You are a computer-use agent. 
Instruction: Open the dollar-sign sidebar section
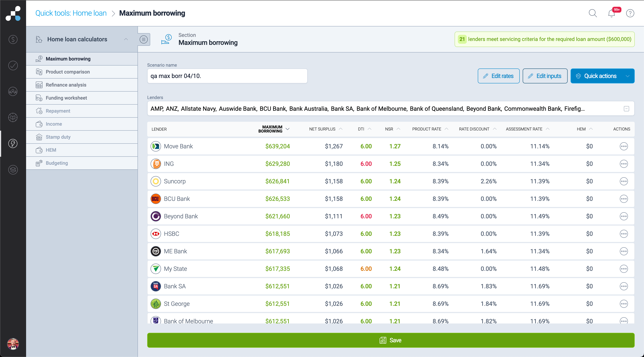[x=13, y=39]
